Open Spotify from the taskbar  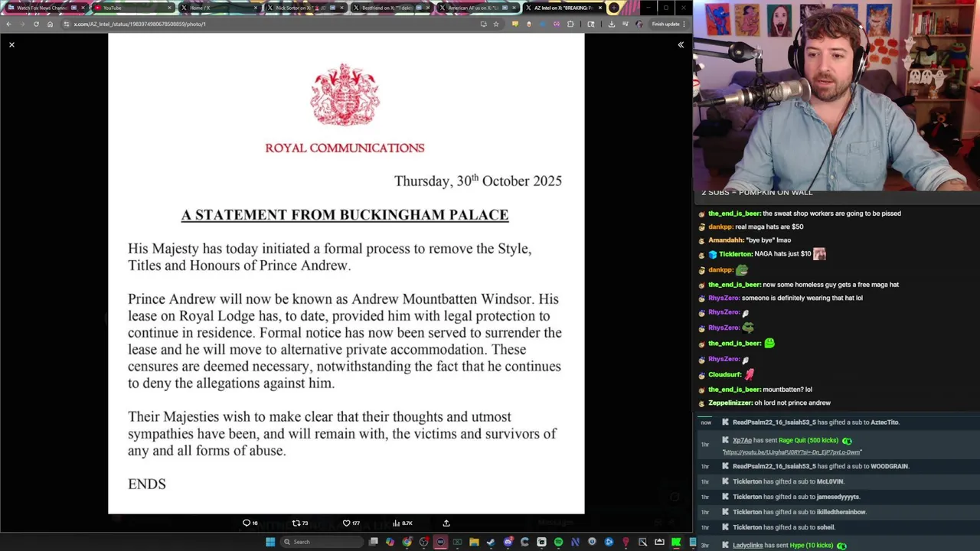(558, 542)
